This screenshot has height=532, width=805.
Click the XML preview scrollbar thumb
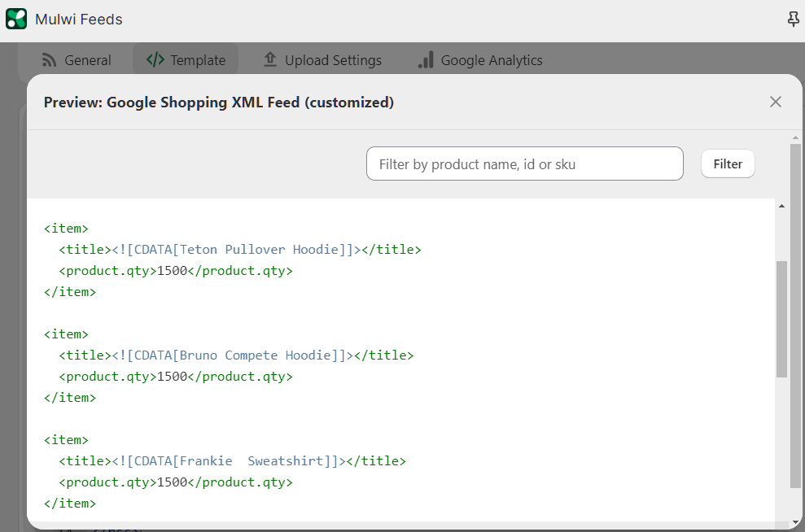click(x=781, y=319)
